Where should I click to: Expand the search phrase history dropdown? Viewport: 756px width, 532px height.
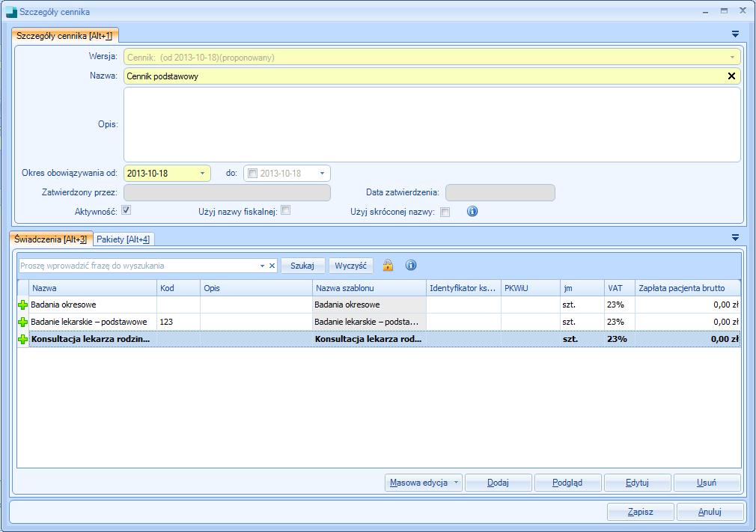point(262,266)
